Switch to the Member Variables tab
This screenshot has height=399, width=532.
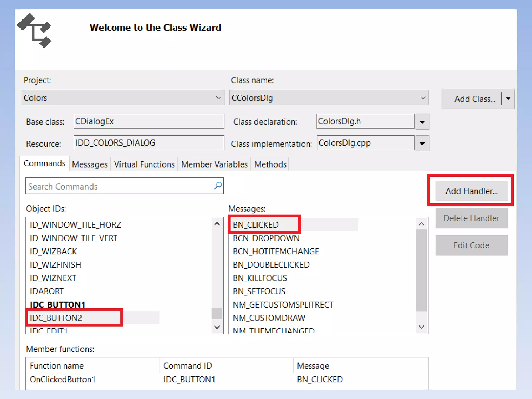(214, 164)
